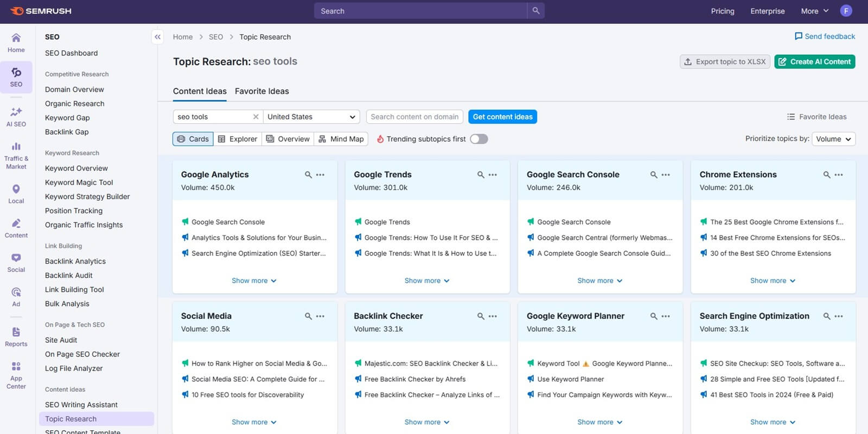Open Favorite Ideas list at right
The height and width of the screenshot is (434, 868).
(x=817, y=117)
